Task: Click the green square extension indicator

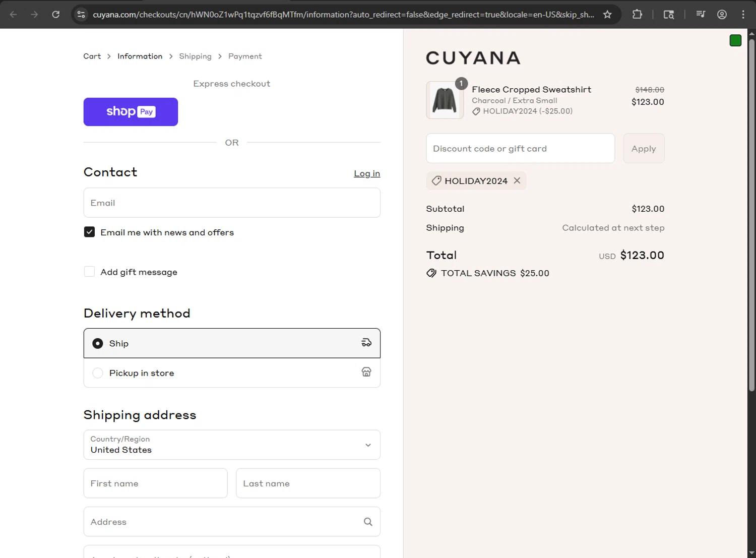Action: point(735,40)
